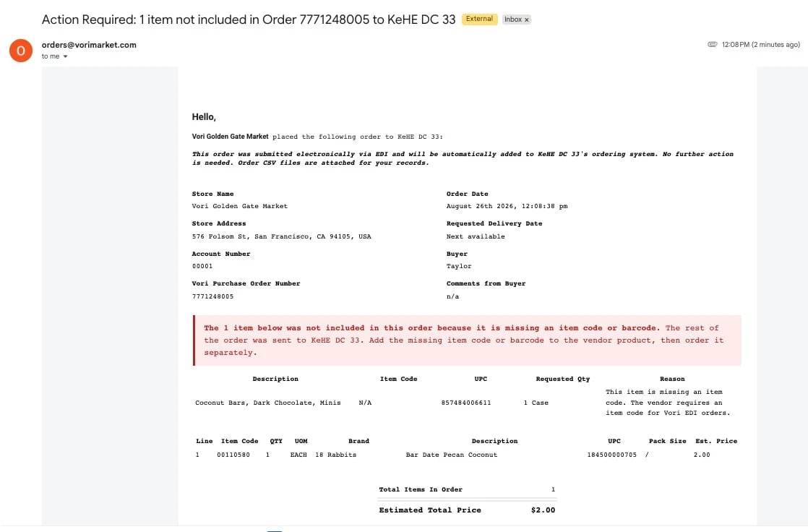Click the 'Next available' delivery value
Screen dimensions: 808x532
pyautogui.click(x=476, y=236)
